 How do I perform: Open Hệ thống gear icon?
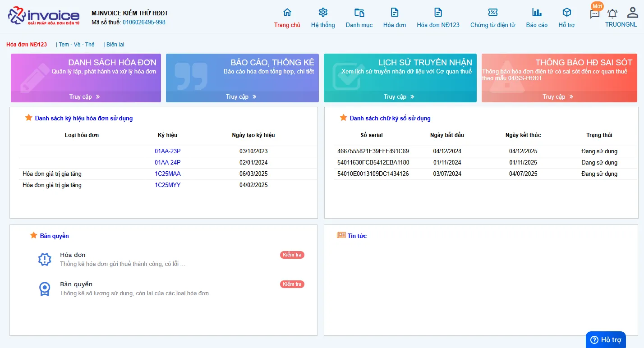tap(323, 12)
